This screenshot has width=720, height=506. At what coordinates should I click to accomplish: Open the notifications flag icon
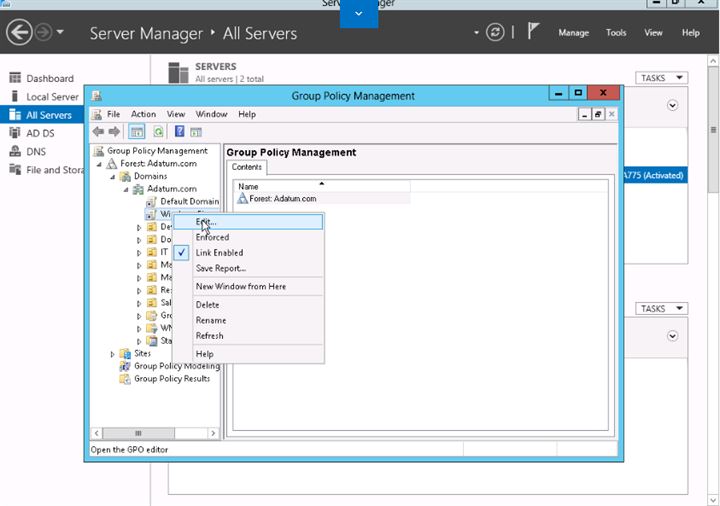(534, 32)
